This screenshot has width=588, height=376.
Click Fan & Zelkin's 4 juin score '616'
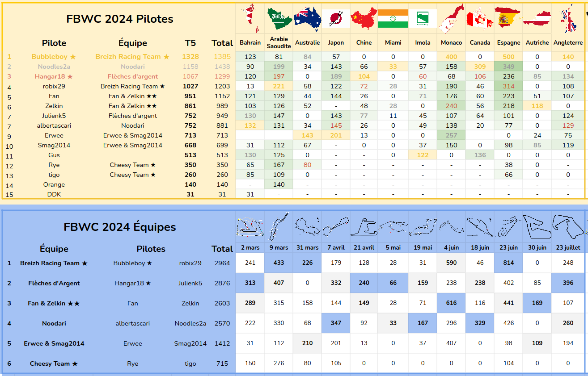click(451, 303)
